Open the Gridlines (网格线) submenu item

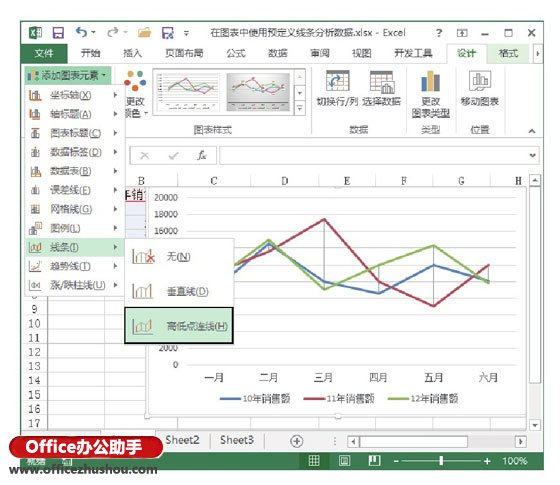pyautogui.click(x=74, y=209)
